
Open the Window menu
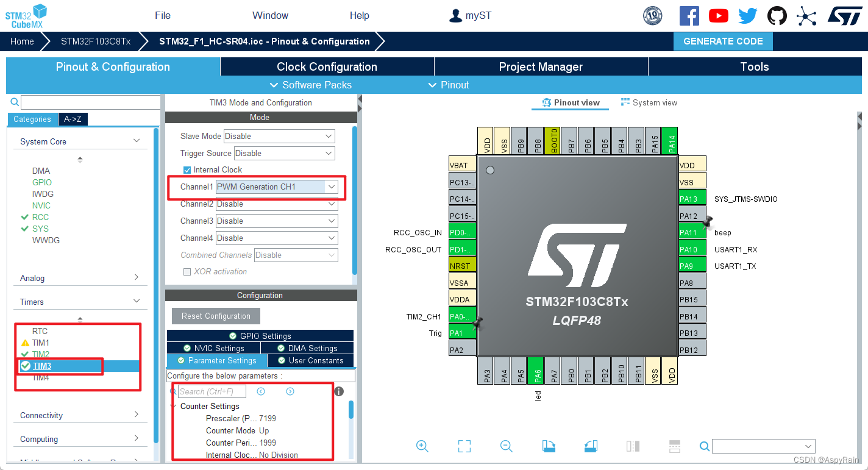(x=270, y=15)
